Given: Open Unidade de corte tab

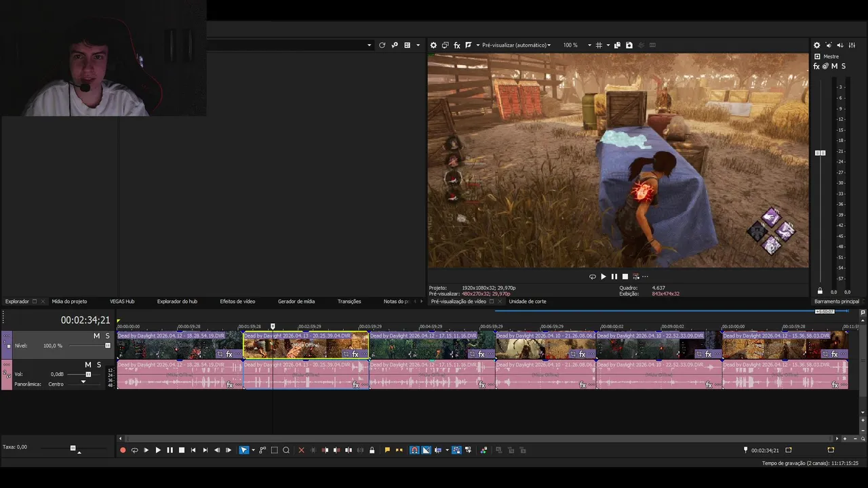Looking at the screenshot, I should (528, 302).
